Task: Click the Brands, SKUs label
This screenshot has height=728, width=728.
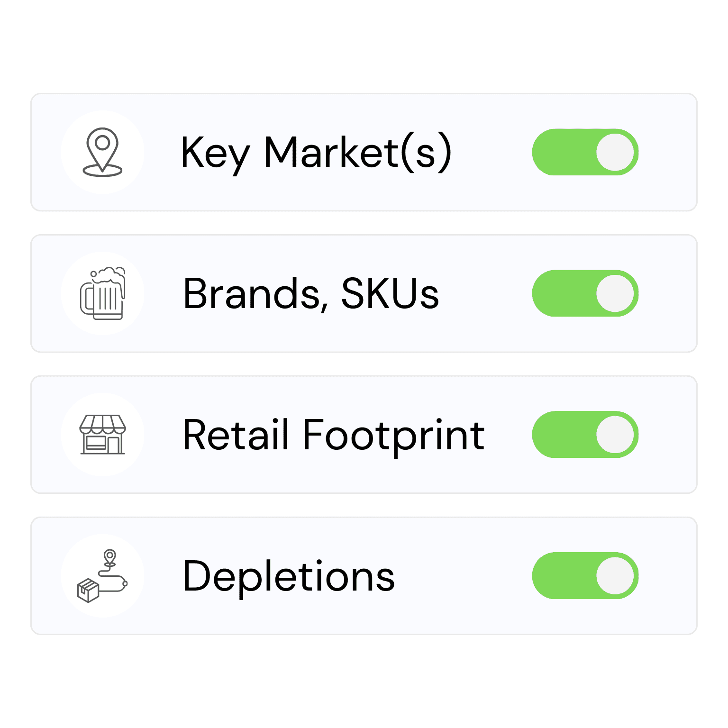Action: pos(311,293)
